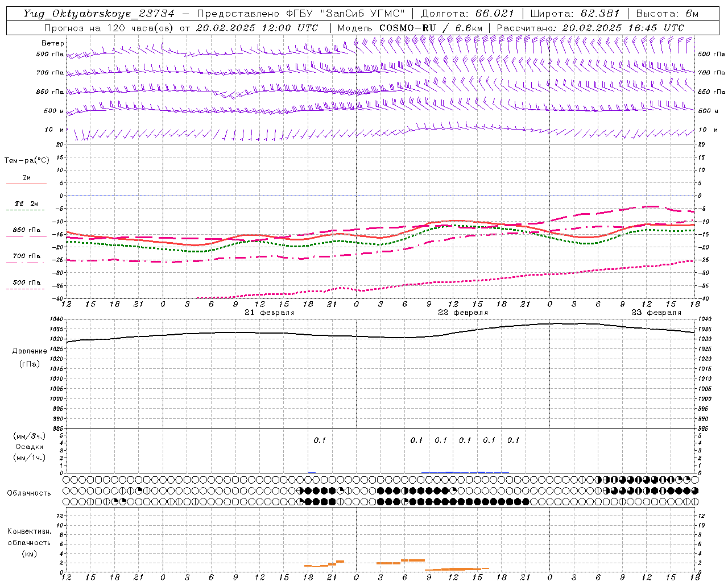This screenshot has width=728, height=582.
Task: Click the Модель COSMO-RU / 6.6км label
Action: point(410,28)
